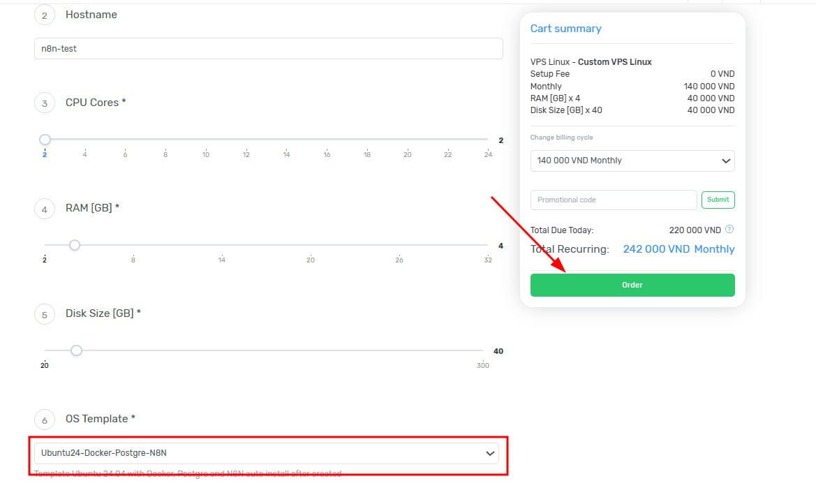816x504 pixels.
Task: Click the step 5 circle beside Disk Size
Action: [45, 314]
